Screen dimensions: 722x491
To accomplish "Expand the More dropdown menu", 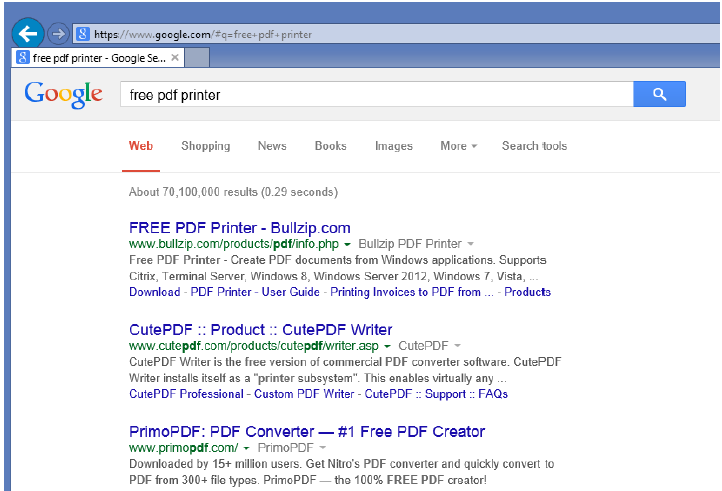I will pos(459,146).
